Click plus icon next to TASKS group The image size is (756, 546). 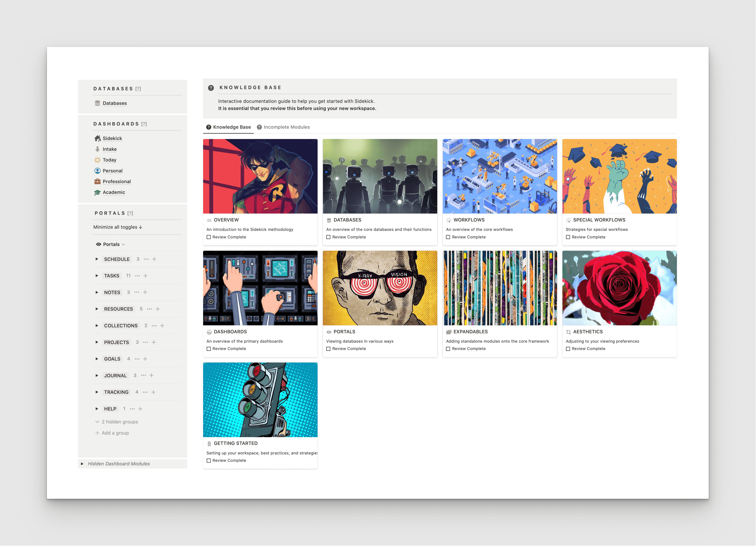[146, 276]
